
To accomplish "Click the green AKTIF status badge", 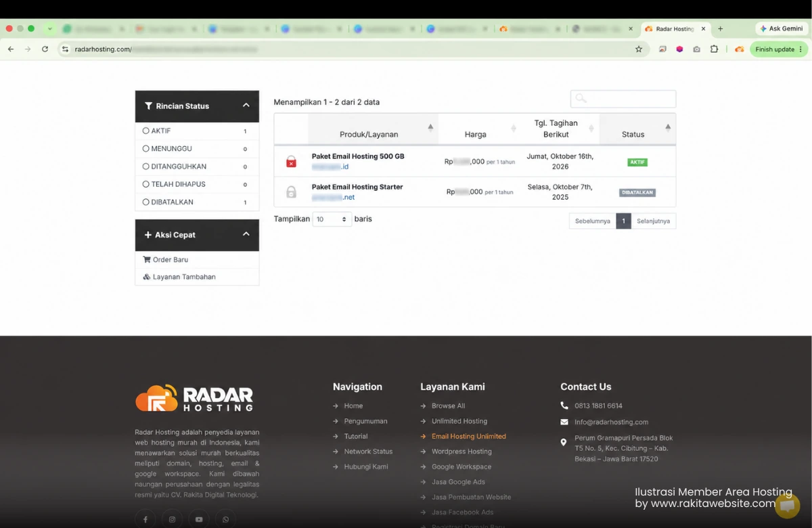I will 637,162.
